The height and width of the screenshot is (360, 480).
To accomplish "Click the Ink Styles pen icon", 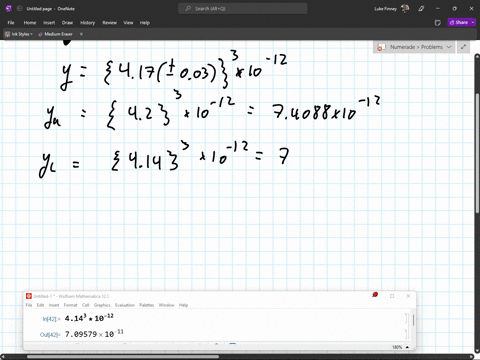I will [x=7, y=34].
